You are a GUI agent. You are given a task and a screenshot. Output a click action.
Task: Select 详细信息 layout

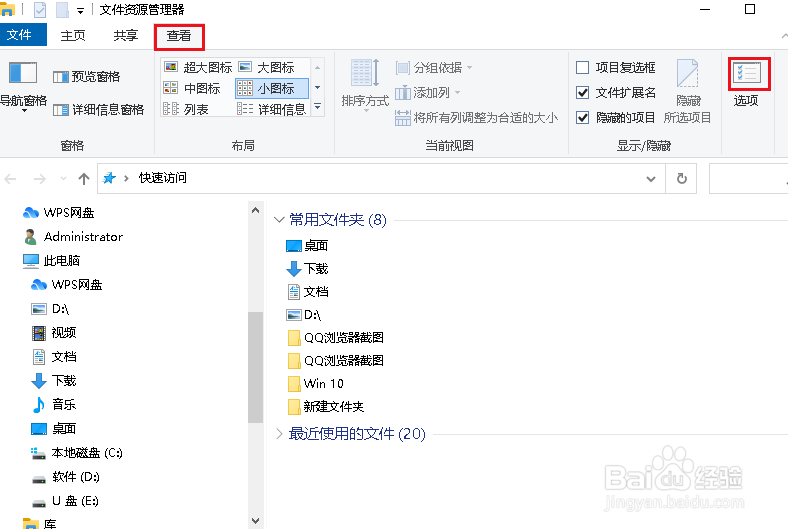coord(271,109)
